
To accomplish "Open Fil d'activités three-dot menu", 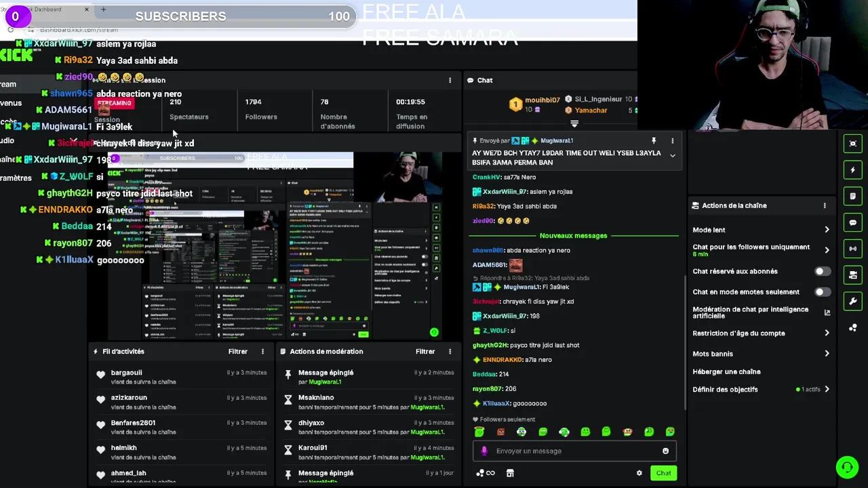I will [x=262, y=351].
